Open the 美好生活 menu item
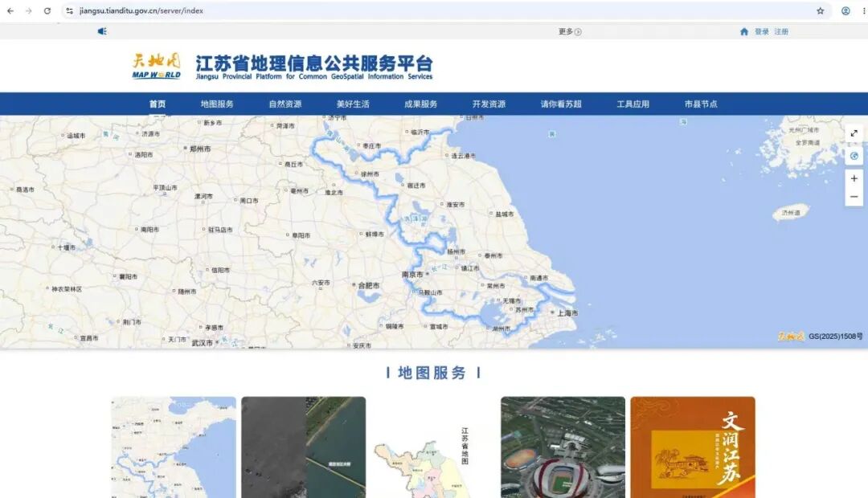The image size is (868, 498). tap(353, 104)
